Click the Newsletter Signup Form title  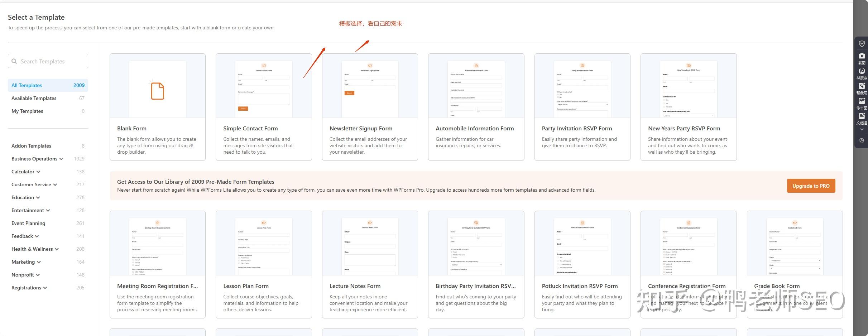361,128
